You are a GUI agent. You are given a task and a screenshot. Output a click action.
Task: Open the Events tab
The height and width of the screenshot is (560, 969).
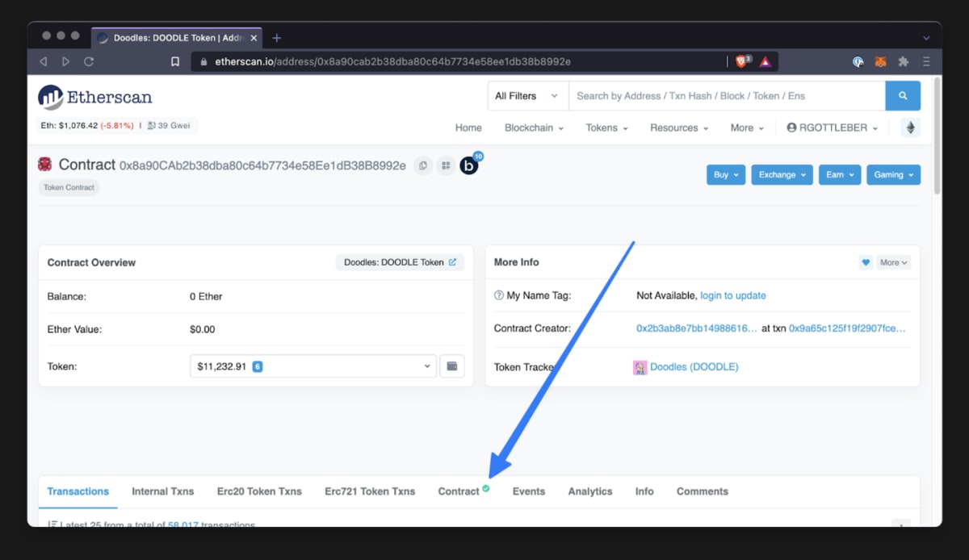coord(529,491)
